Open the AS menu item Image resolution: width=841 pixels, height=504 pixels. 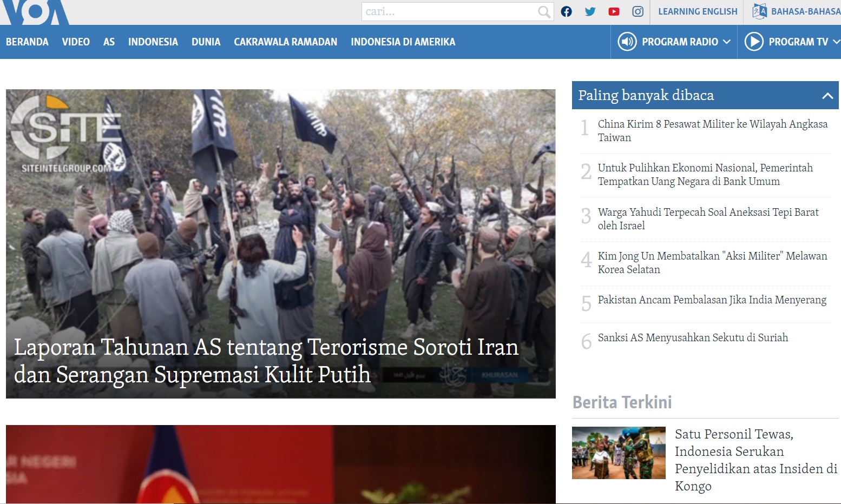tap(109, 42)
